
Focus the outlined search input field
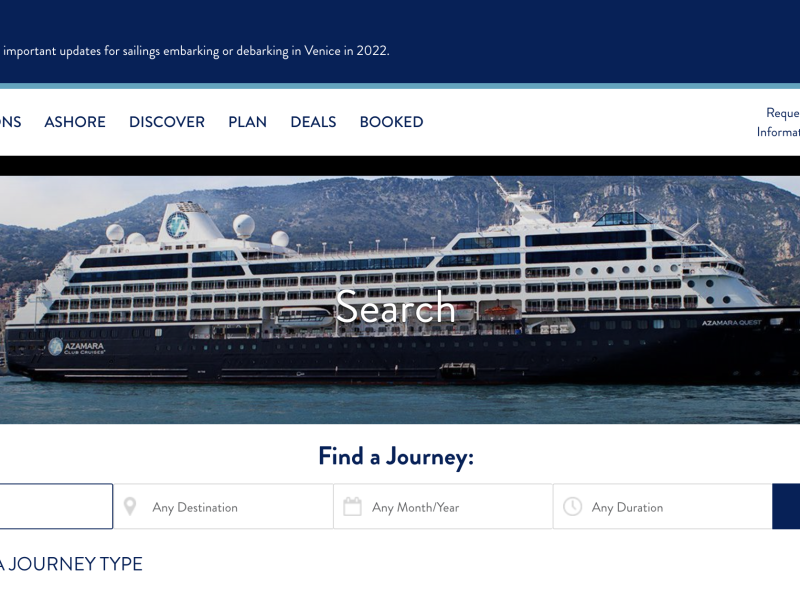tap(55, 507)
